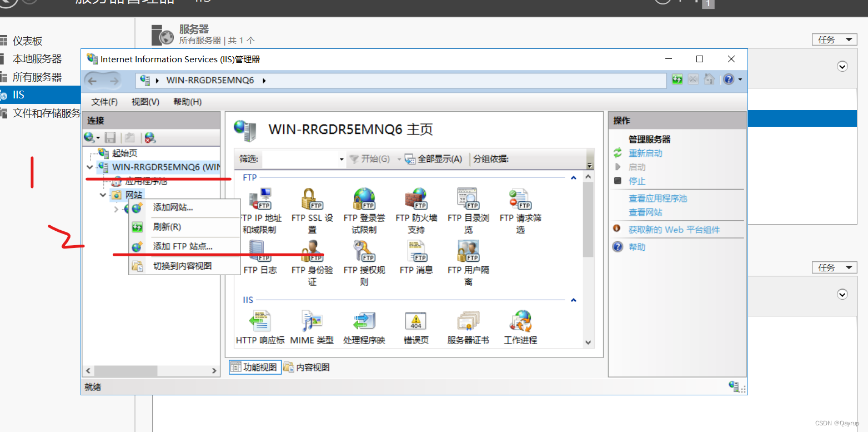Select 文件和存储服务 in Server Manager sidebar

coord(47,113)
